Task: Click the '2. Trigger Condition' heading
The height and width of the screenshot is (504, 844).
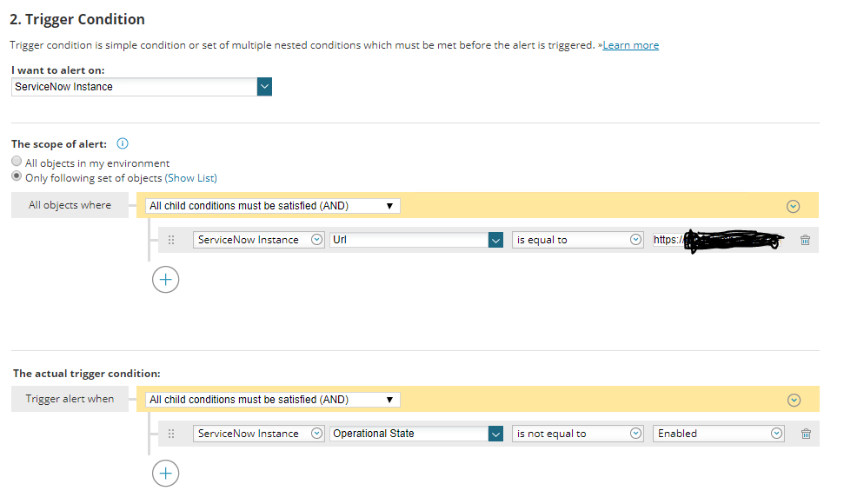Action: pyautogui.click(x=77, y=19)
